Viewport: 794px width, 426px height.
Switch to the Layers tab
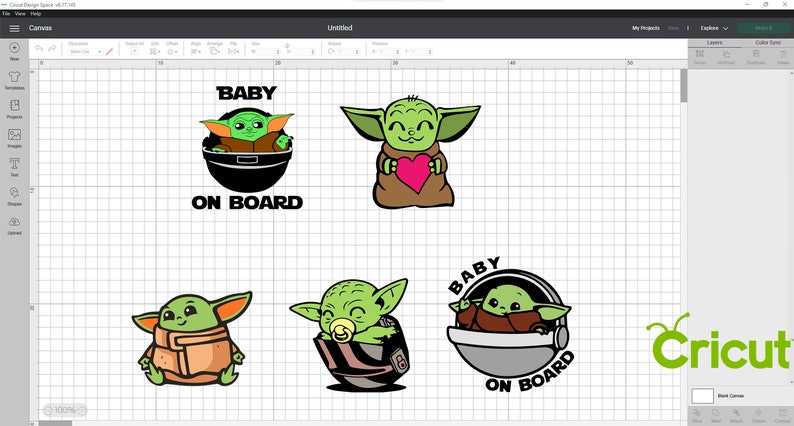point(714,43)
